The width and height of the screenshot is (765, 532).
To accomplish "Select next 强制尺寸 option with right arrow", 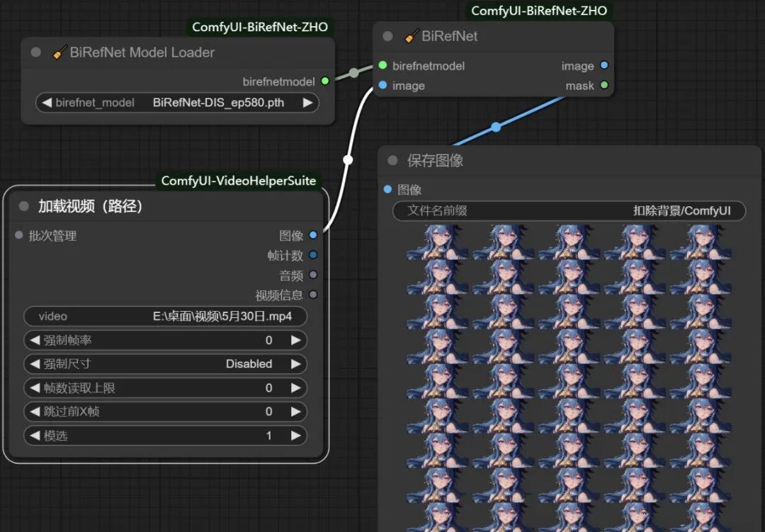I will click(295, 364).
